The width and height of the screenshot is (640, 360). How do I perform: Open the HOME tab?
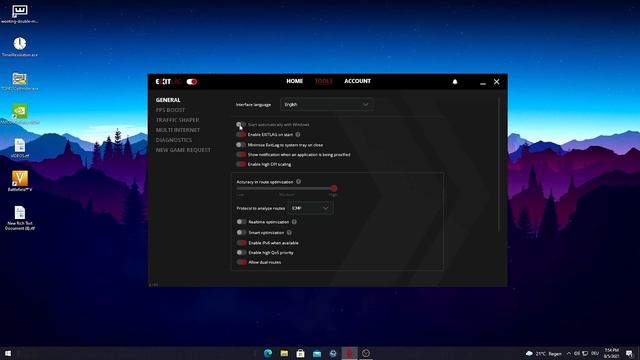[294, 81]
